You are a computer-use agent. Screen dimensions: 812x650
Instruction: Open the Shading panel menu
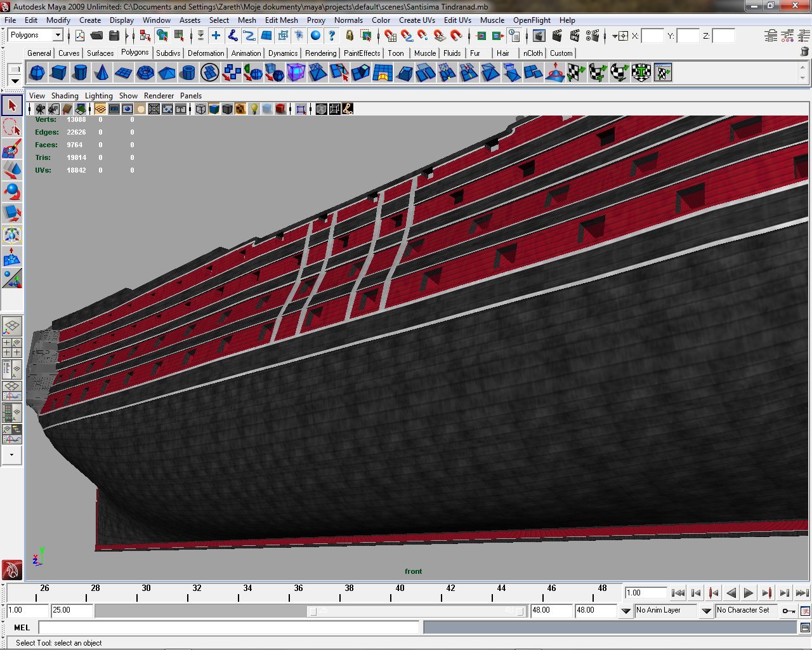pyautogui.click(x=65, y=96)
